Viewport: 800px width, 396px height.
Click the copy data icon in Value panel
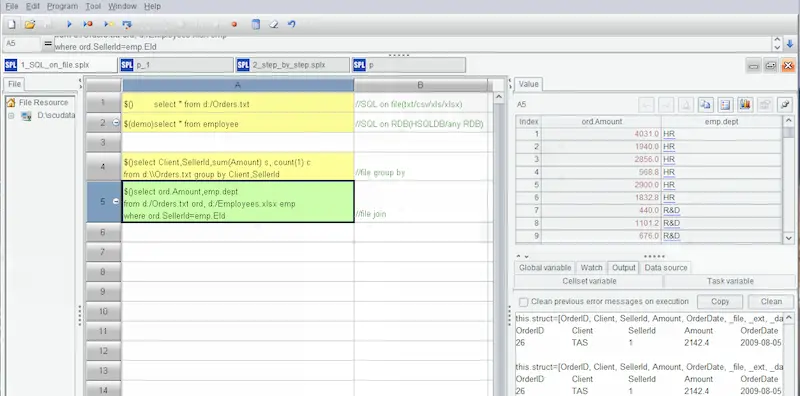(705, 105)
